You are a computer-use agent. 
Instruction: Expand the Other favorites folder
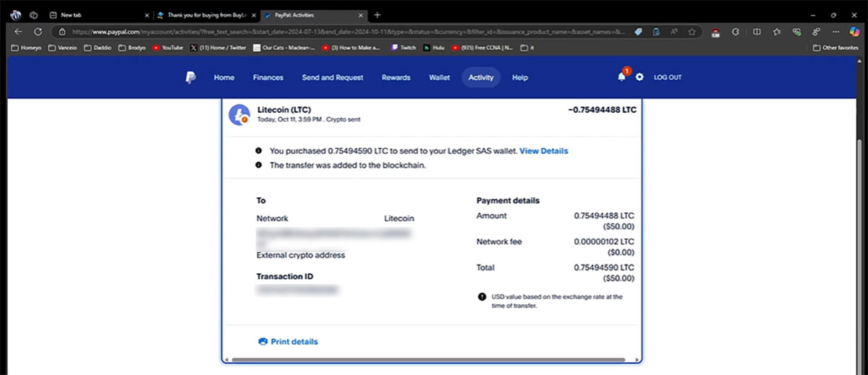point(835,48)
